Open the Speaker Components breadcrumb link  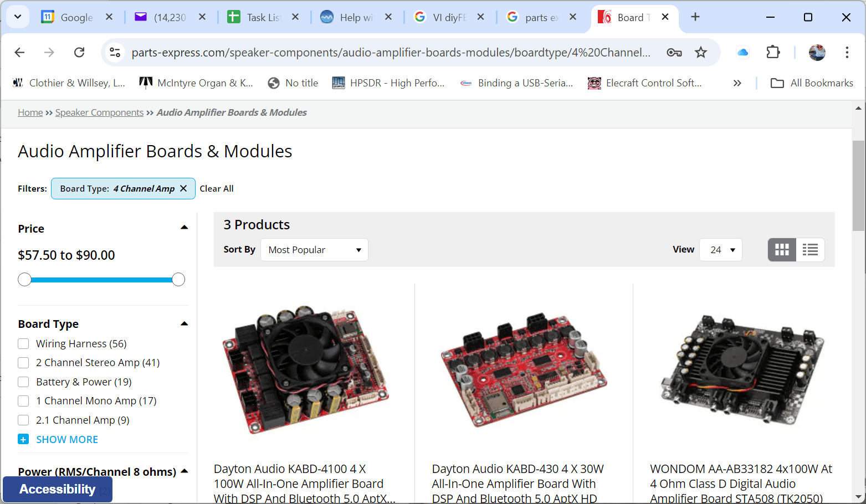pyautogui.click(x=99, y=112)
